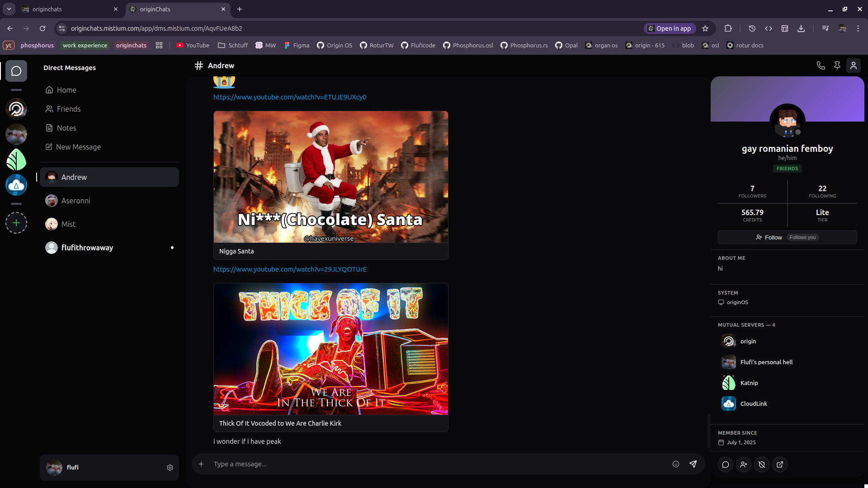Click the message bubble icon in profile footer

726,465
